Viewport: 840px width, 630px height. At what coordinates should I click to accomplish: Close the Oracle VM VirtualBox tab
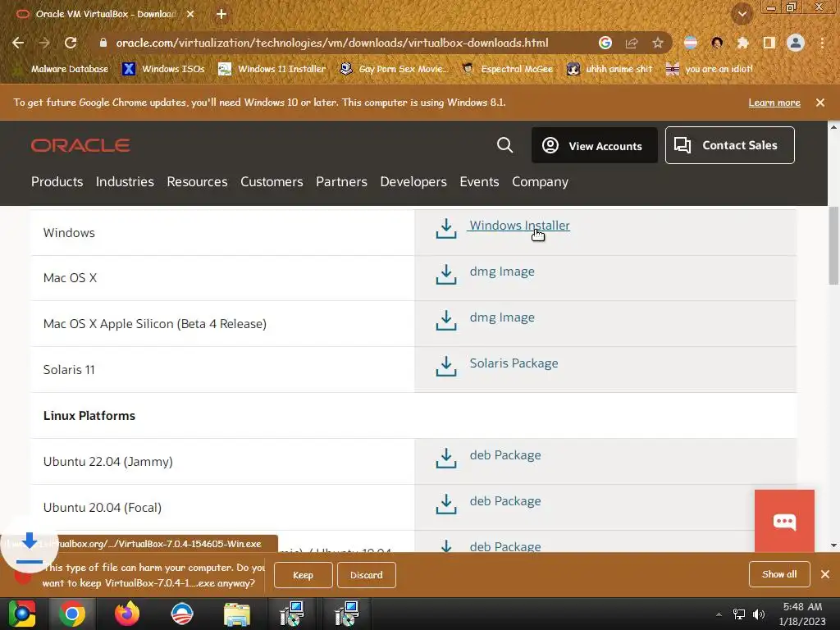(190, 14)
